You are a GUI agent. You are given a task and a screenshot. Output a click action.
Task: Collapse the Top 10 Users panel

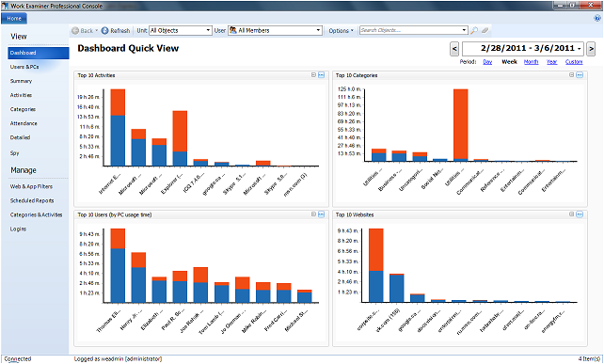click(313, 214)
